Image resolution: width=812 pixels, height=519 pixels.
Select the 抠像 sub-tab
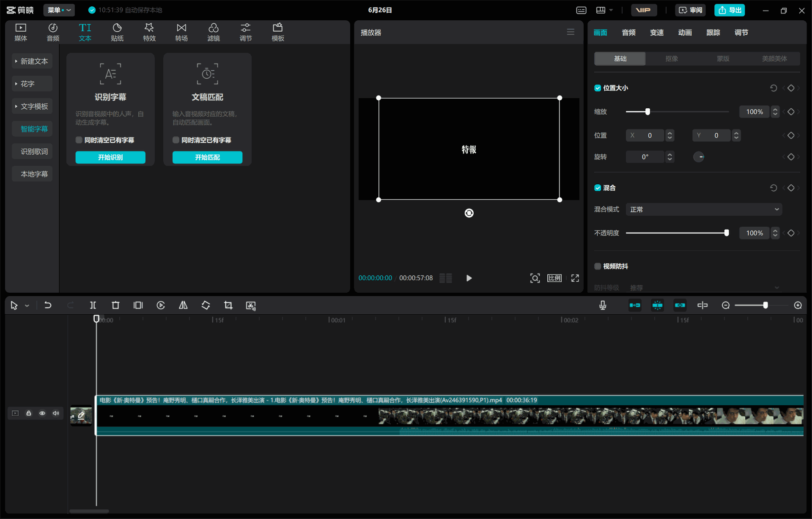point(672,59)
